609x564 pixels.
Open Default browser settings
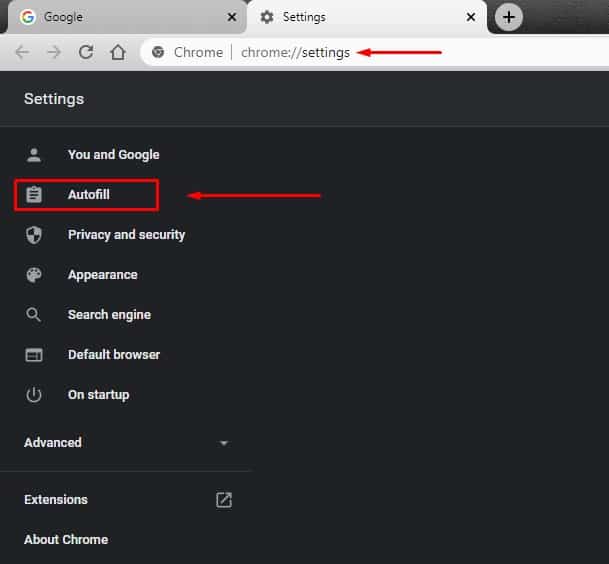pos(114,355)
